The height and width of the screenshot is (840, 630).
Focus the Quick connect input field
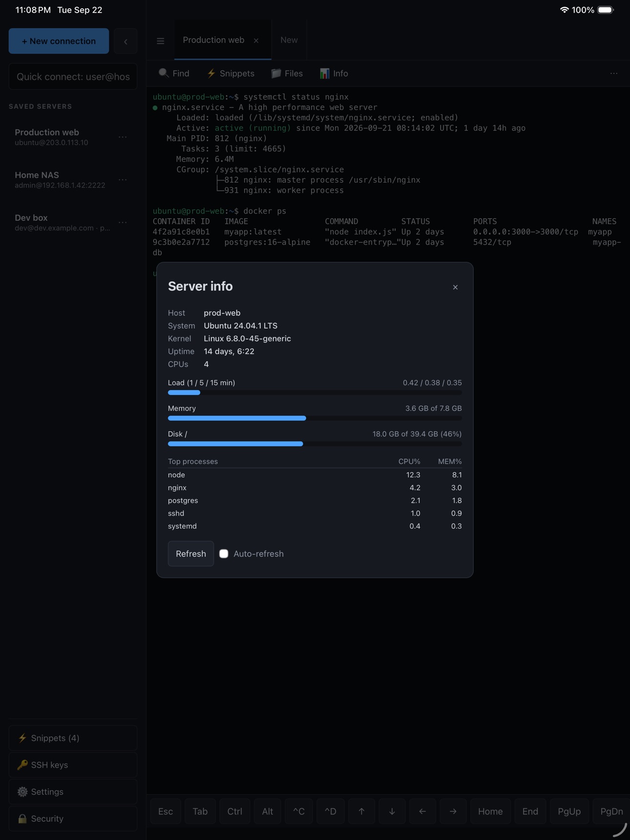pos(73,77)
